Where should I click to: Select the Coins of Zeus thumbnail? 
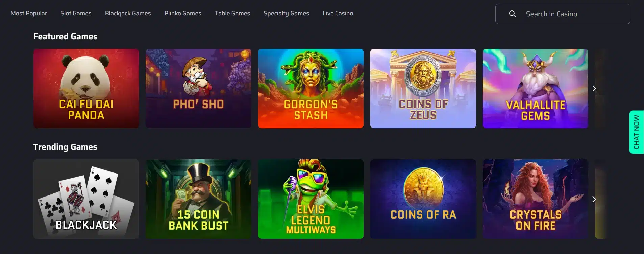(423, 88)
